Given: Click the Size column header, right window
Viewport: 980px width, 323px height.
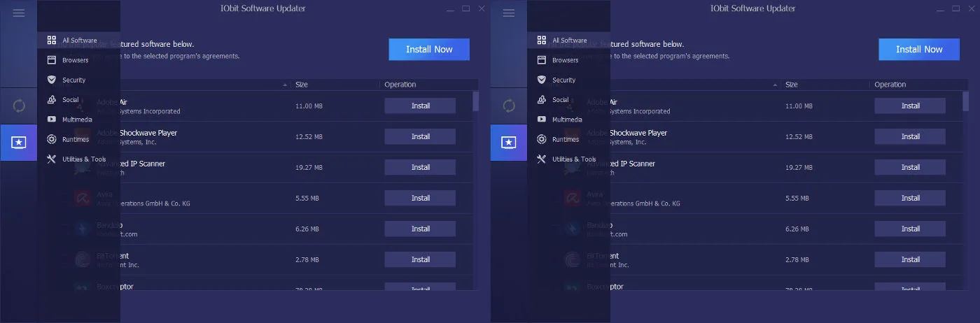Looking at the screenshot, I should [792, 85].
